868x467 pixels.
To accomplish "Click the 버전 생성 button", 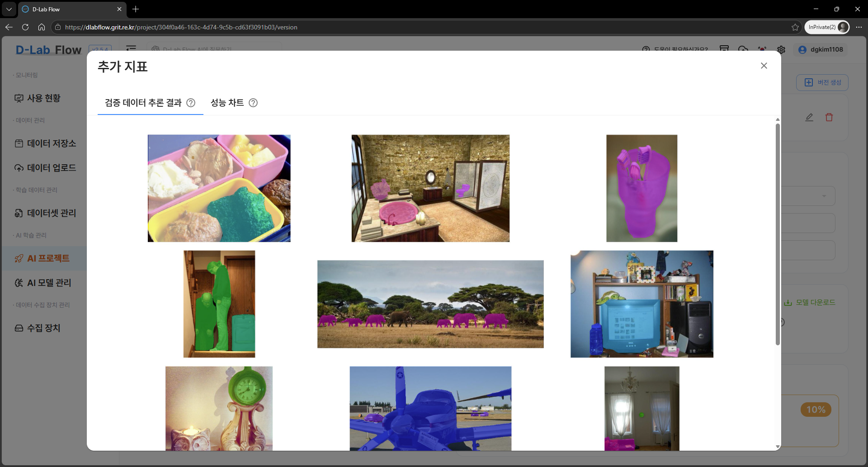I will 822,82.
